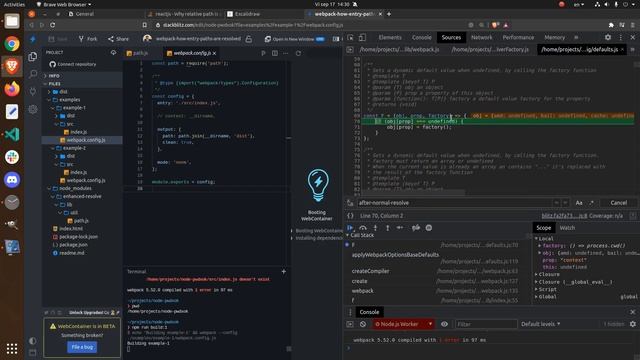
Task: Click the upload cloud icon next to PROJECT
Action: [x=113, y=52]
